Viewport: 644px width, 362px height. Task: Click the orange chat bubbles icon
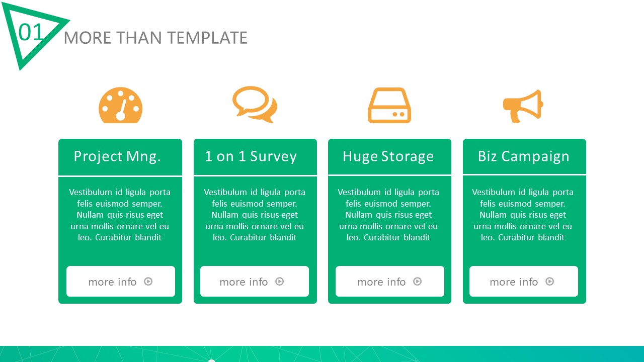(x=255, y=104)
